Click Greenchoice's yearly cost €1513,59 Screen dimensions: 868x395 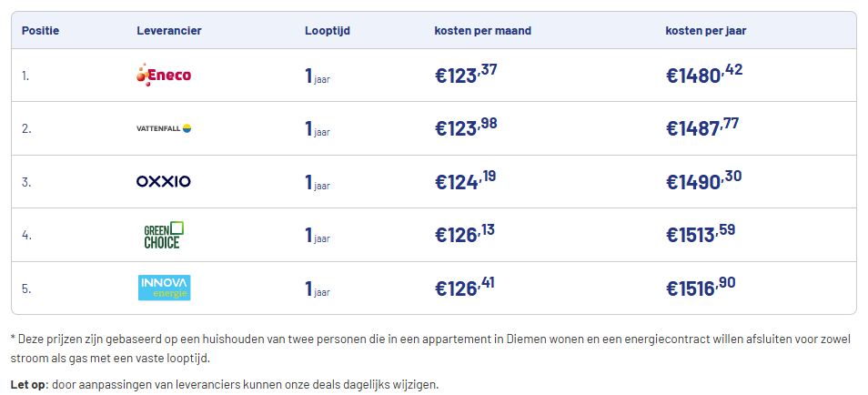[x=701, y=235]
